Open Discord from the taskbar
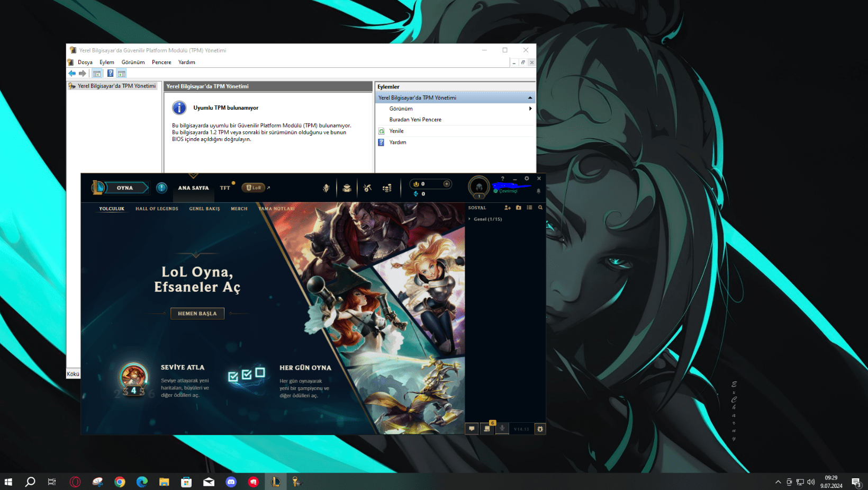This screenshot has height=490, width=868. pos(231,482)
